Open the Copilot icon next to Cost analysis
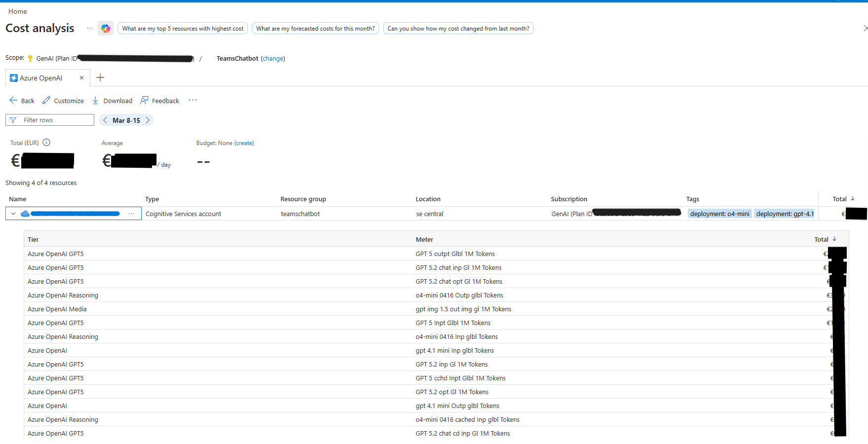 106,29
